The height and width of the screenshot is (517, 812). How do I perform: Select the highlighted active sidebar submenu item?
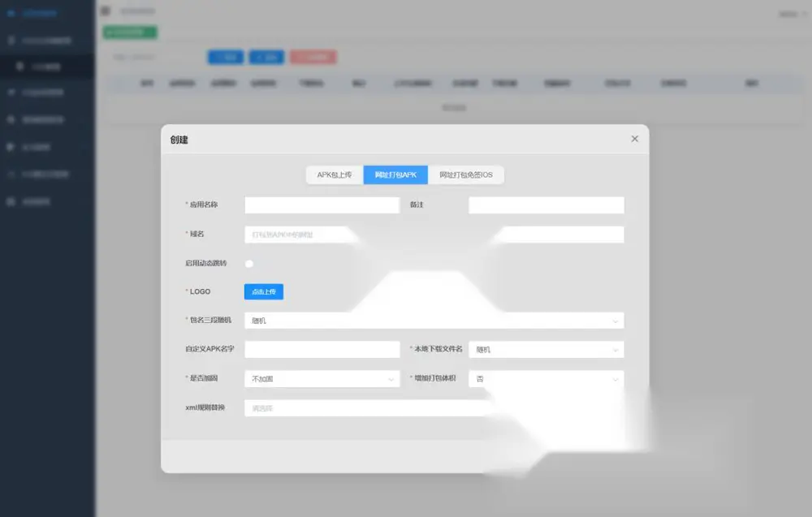click(x=47, y=67)
